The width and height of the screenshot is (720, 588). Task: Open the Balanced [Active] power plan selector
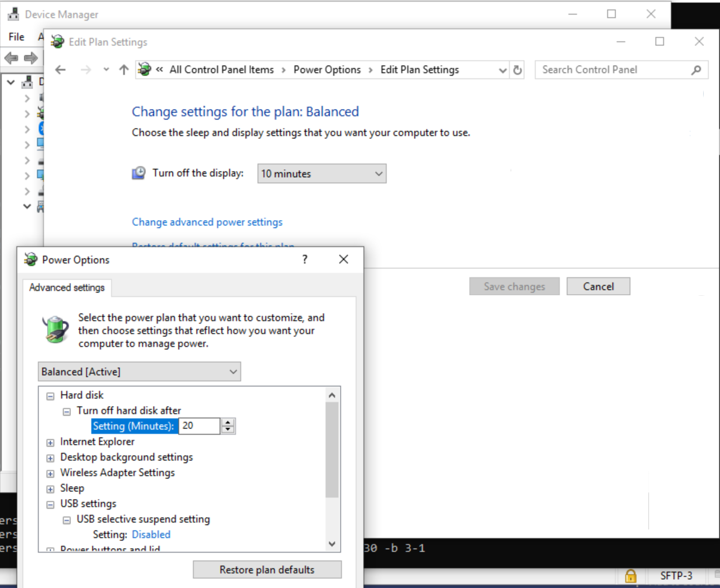pos(139,371)
